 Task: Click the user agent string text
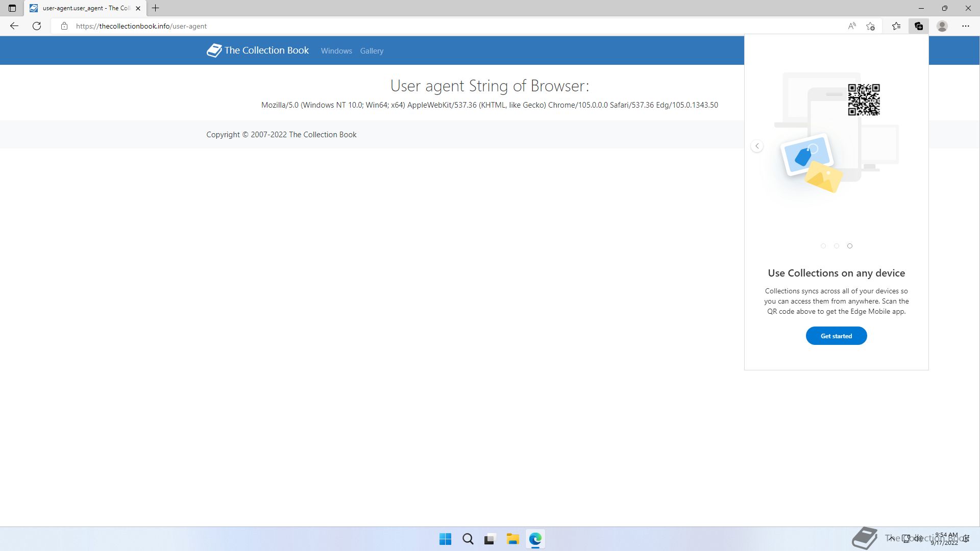pos(489,105)
